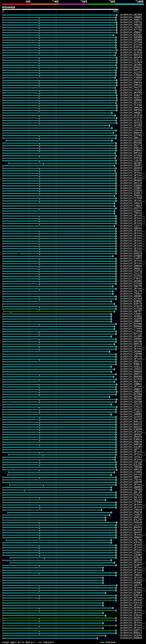Click the UniRef100_P22738 label

point(131,118)
